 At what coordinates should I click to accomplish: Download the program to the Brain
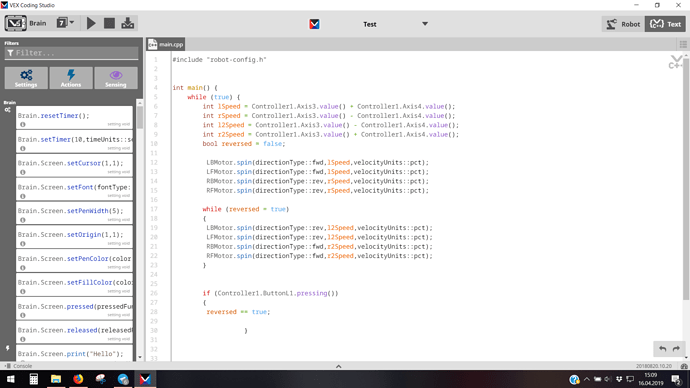[128, 23]
